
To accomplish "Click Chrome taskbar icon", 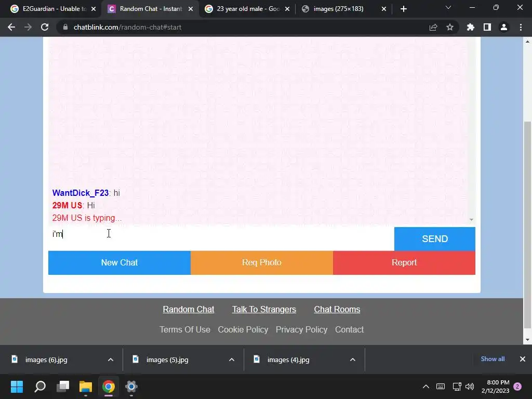I will [x=108, y=387].
